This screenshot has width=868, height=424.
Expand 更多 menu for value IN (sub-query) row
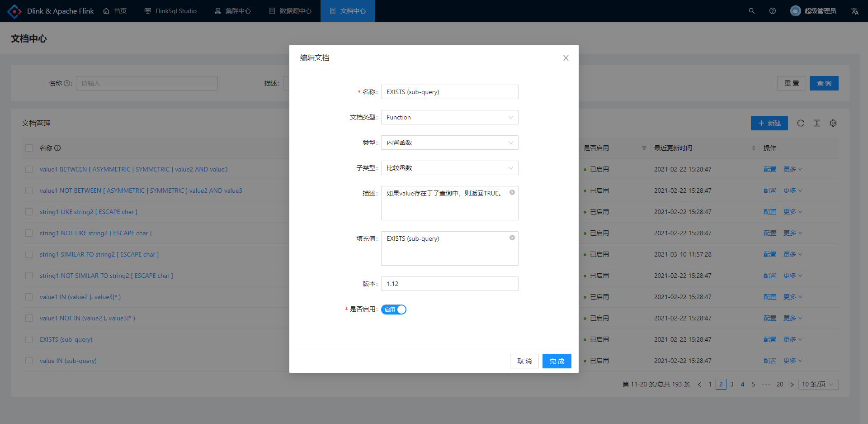(x=793, y=361)
